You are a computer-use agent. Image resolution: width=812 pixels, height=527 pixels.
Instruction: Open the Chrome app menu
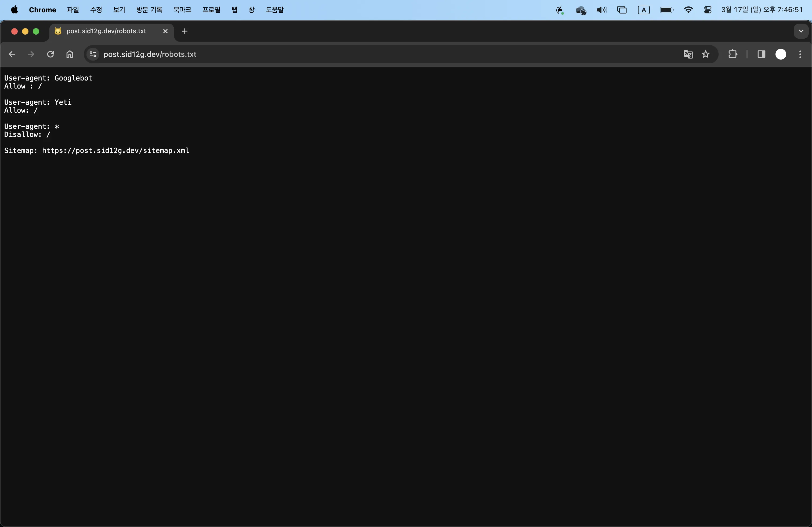coord(42,10)
